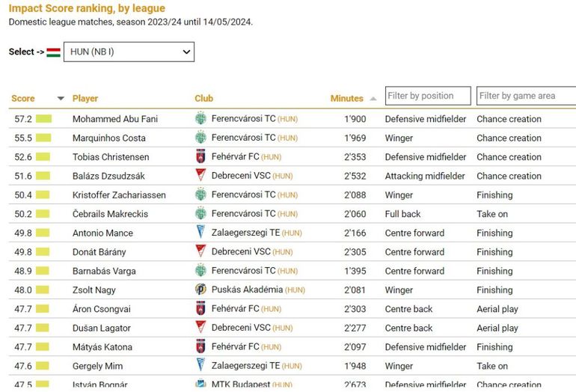Click the Filter by position field
The width and height of the screenshot is (576, 392).
(x=428, y=96)
